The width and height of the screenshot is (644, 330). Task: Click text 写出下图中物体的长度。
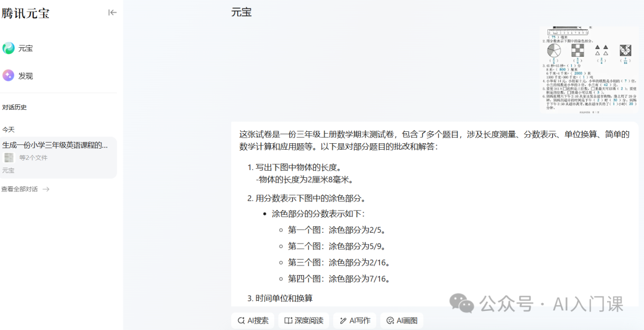299,168
